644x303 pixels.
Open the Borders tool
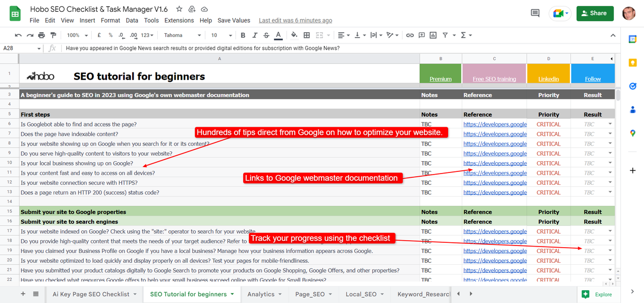306,35
